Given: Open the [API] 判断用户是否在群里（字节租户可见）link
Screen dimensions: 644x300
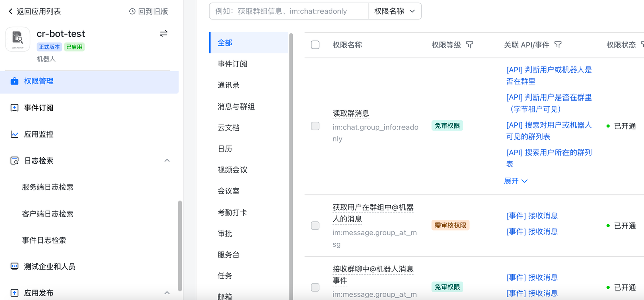Looking at the screenshot, I should [549, 103].
